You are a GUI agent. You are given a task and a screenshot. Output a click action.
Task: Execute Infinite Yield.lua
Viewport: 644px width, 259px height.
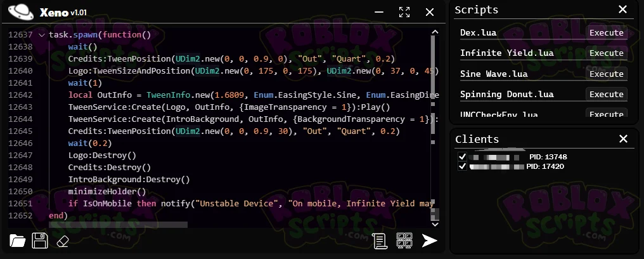pyautogui.click(x=606, y=53)
